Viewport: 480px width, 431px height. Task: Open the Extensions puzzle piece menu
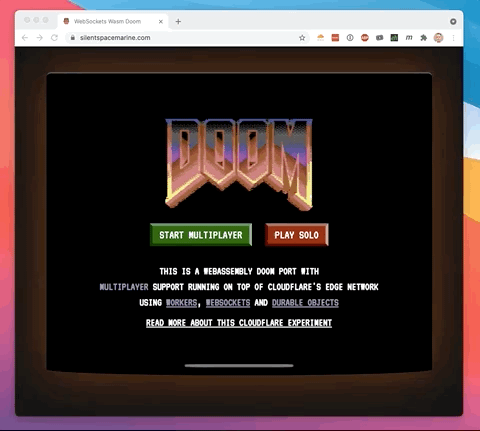coord(423,38)
